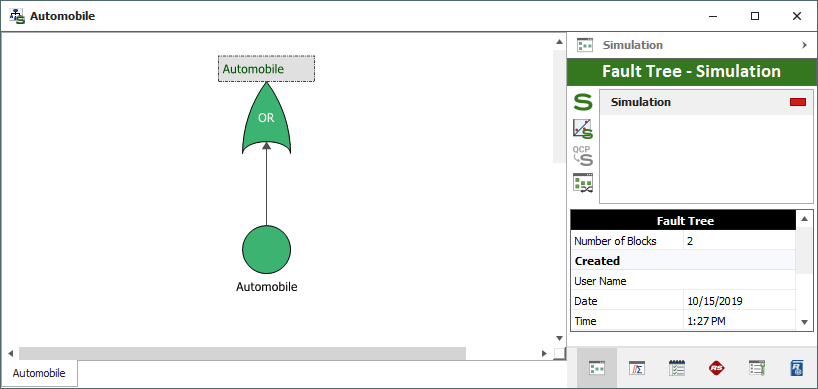Open the grayed QCP simulation icon
The height and width of the screenshot is (389, 818).
tap(583, 156)
